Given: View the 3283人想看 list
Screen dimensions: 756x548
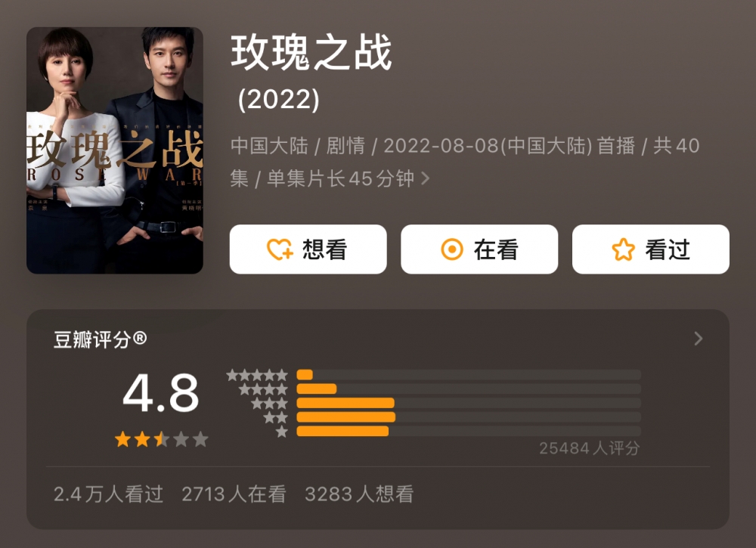Looking at the screenshot, I should (359, 494).
